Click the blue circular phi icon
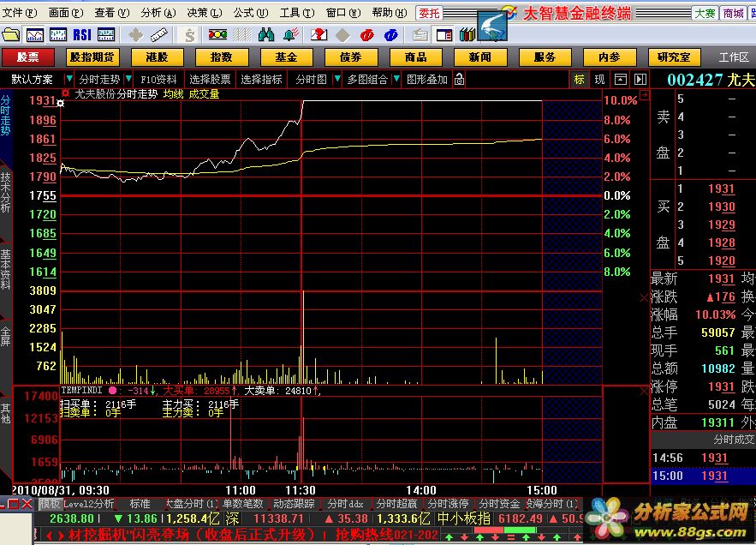 pos(391,35)
